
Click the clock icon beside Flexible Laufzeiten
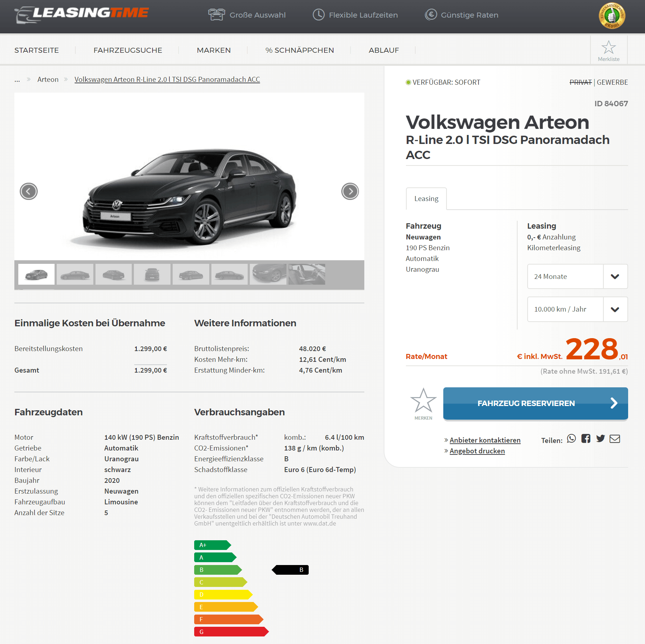[x=319, y=15]
